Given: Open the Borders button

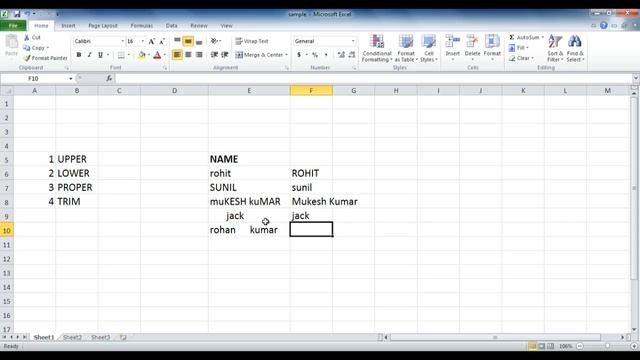Looking at the screenshot, I should 121,55.
